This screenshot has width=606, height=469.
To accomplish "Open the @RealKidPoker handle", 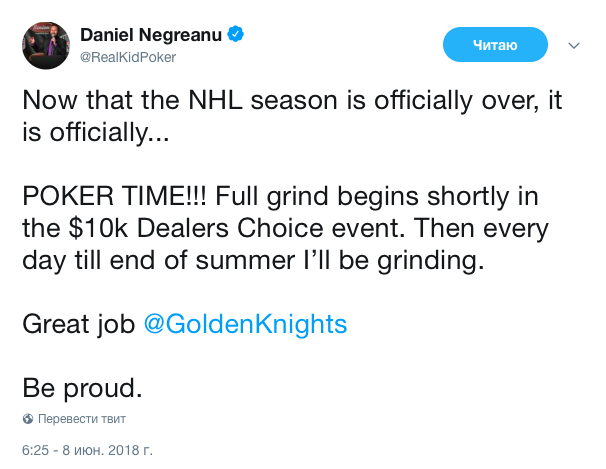I will point(127,57).
